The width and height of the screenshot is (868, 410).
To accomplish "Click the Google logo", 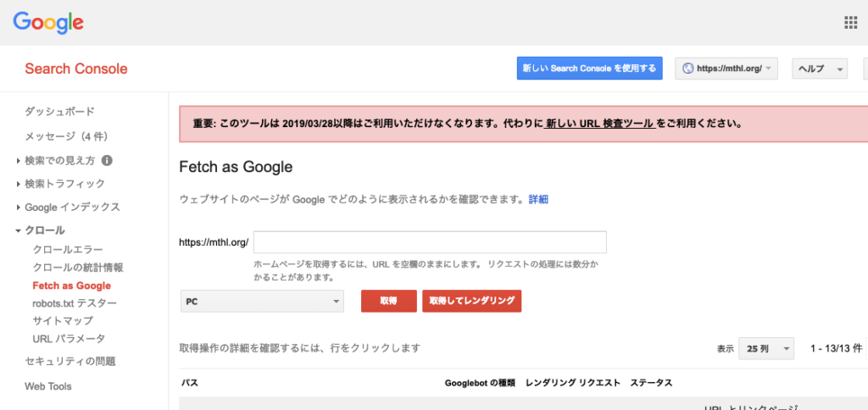I will coord(48,23).
